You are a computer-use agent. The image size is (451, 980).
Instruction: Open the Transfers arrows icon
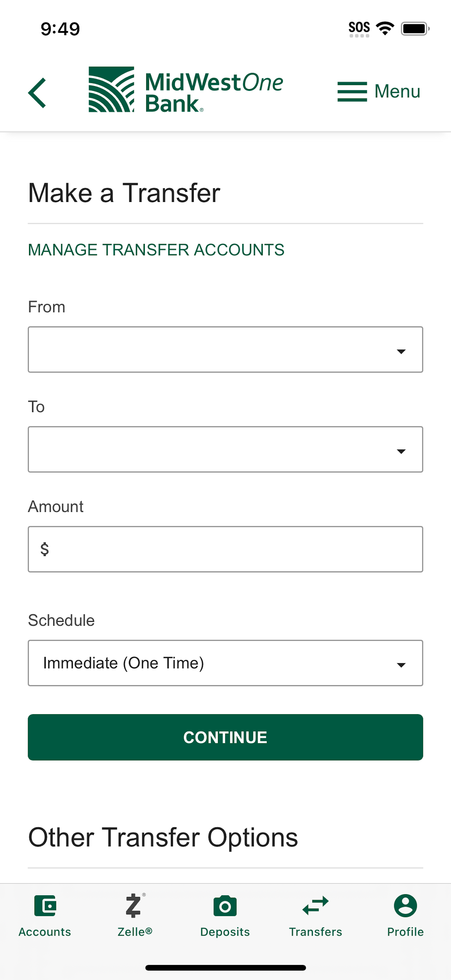315,906
